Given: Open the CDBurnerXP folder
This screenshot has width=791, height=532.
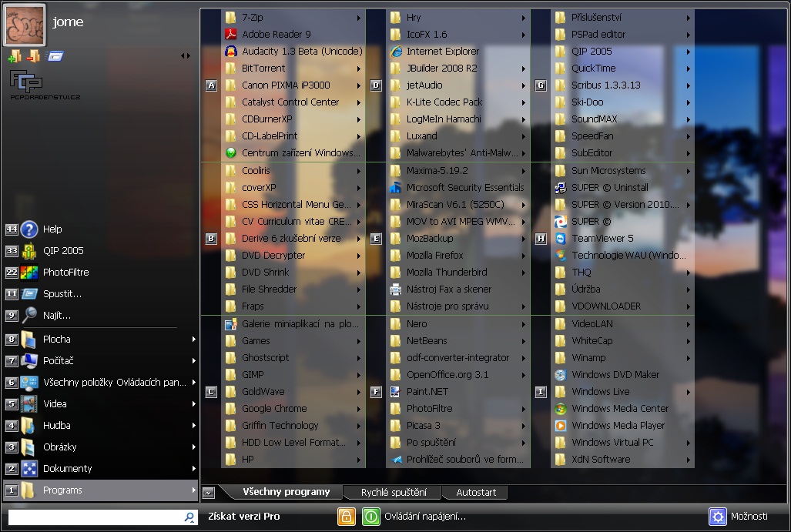Looking at the screenshot, I should (293, 119).
